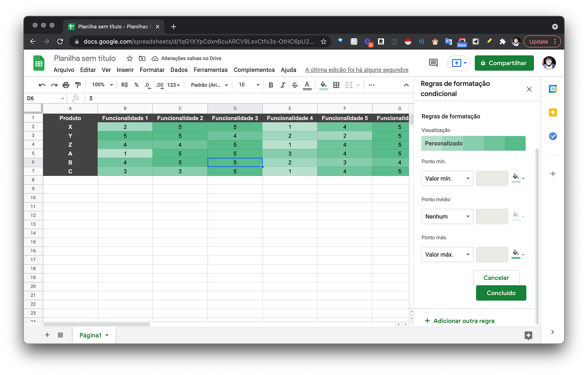Toggle bold formatting on selected cell
This screenshot has width=588, height=375.
pos(271,85)
